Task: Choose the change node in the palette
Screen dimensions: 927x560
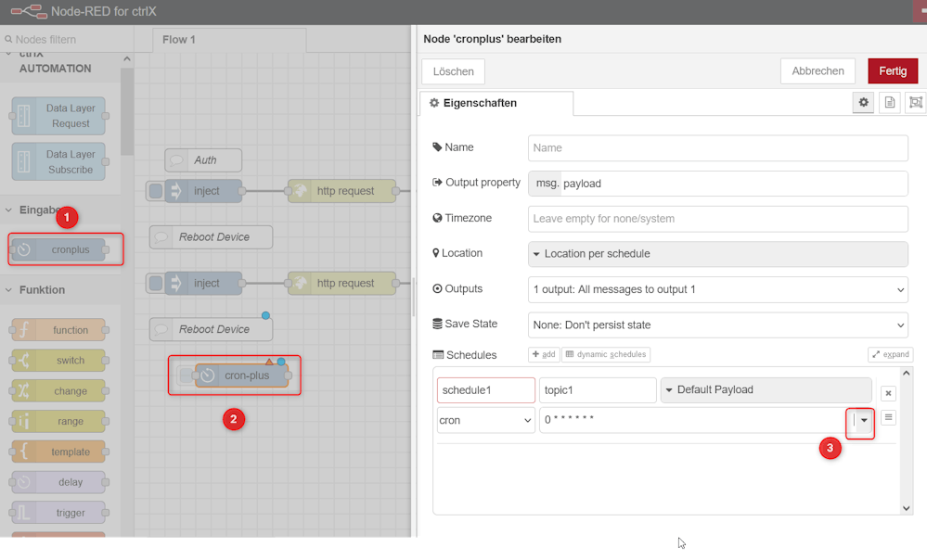Action: point(58,391)
